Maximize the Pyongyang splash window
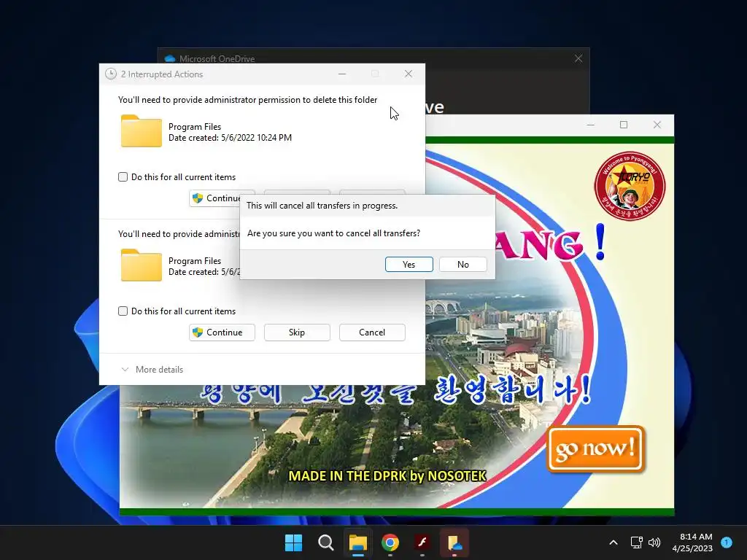 click(624, 125)
